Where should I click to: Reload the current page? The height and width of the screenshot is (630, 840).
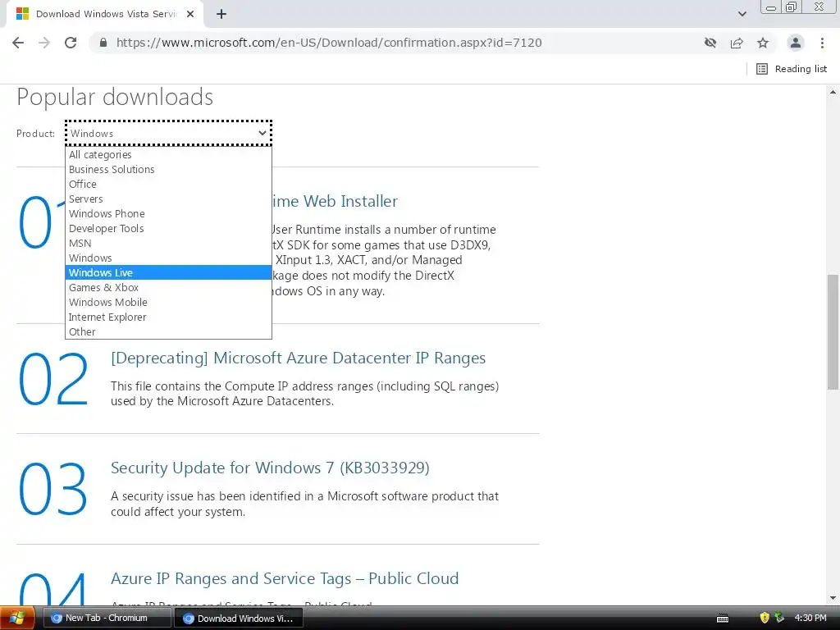click(x=71, y=43)
